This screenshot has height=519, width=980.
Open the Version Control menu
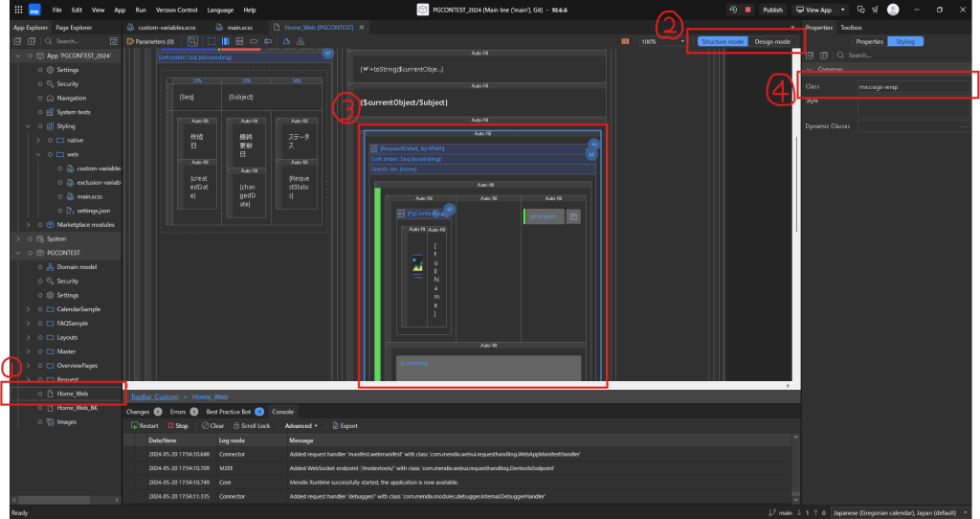pos(176,10)
